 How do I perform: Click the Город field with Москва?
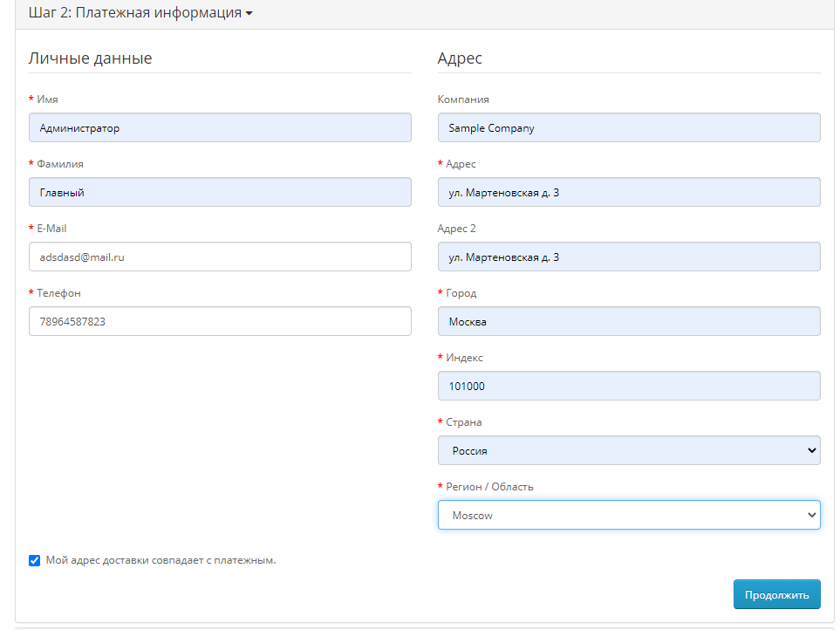pos(629,321)
